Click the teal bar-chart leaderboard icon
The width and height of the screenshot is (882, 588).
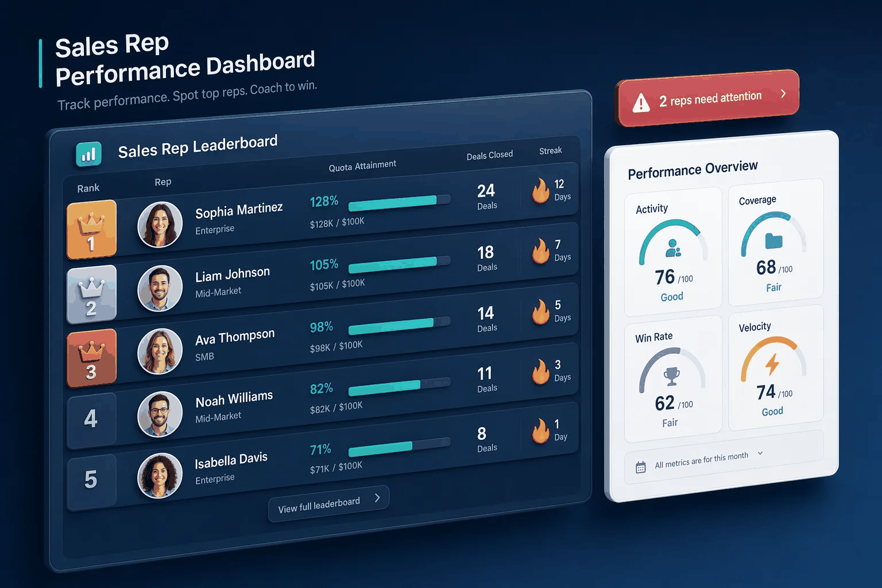[x=89, y=154]
